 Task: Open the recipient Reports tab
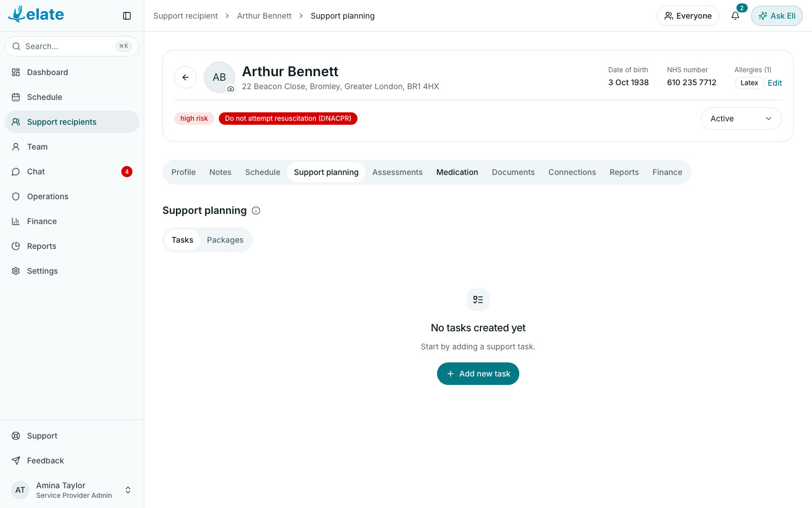pos(624,172)
